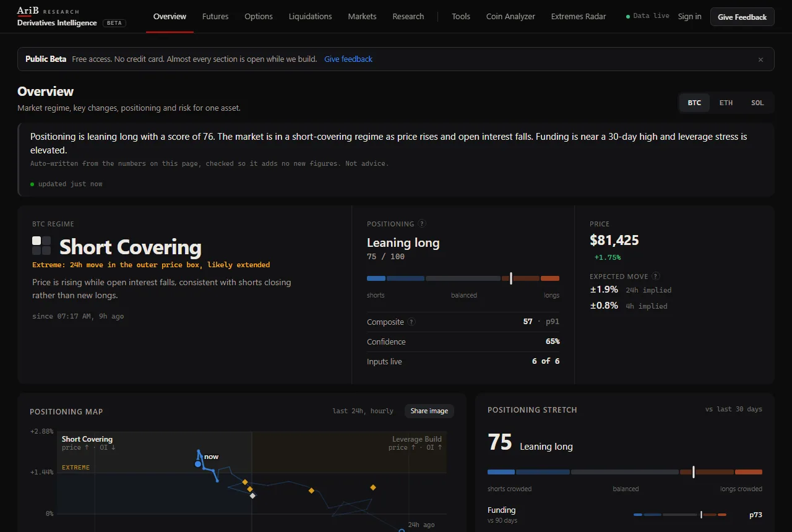Open the Tools menu
This screenshot has height=532, width=792.
tap(461, 17)
